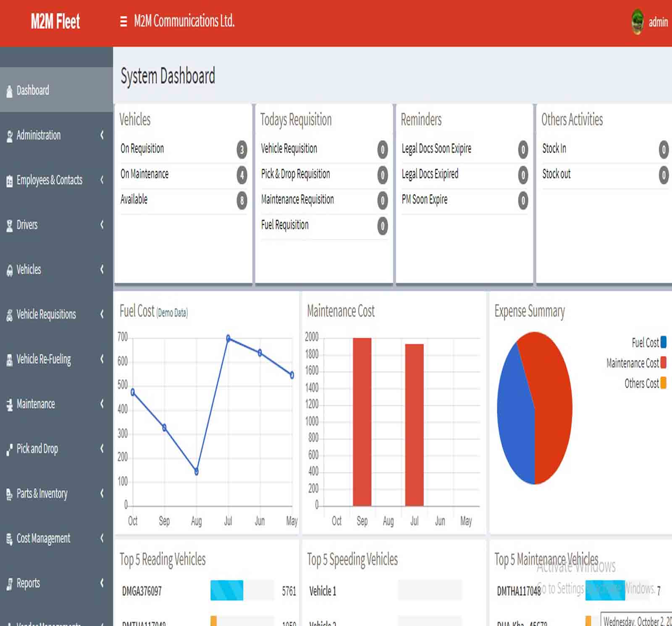This screenshot has width=672, height=626.
Task: Click the Dashboard sidebar icon
Action: tap(9, 91)
